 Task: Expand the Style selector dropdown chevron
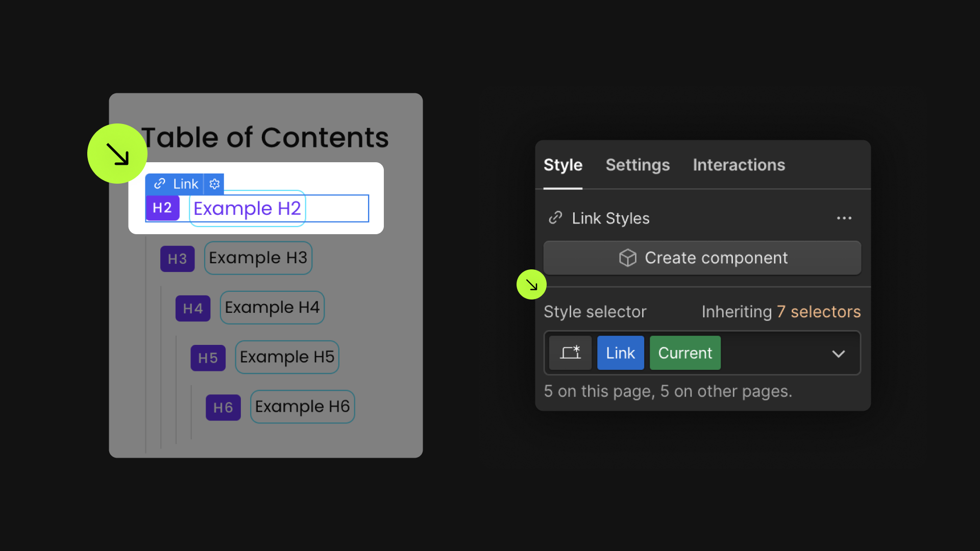(x=839, y=354)
